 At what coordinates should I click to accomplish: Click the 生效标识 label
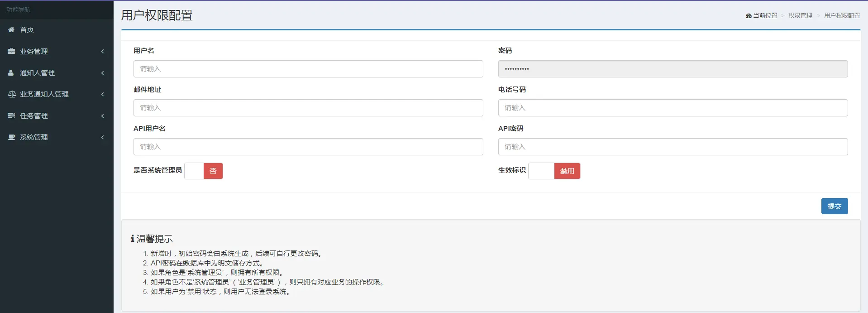click(512, 170)
